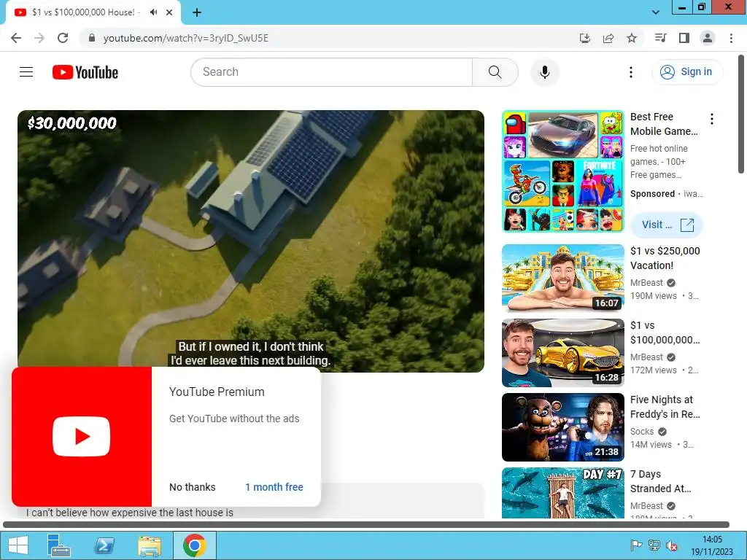Screen dimensions: 747x560
Task: Open the media control icon in Chrome toolbar
Action: click(661, 38)
